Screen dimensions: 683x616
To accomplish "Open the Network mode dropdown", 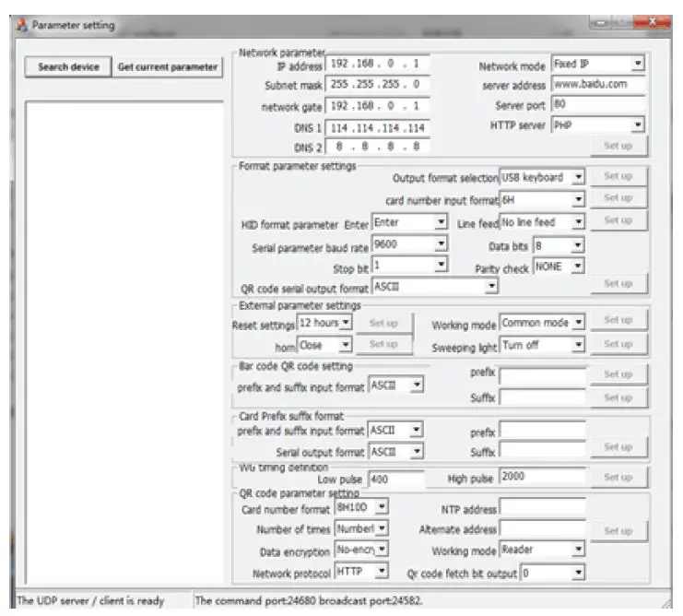I will 638,64.
